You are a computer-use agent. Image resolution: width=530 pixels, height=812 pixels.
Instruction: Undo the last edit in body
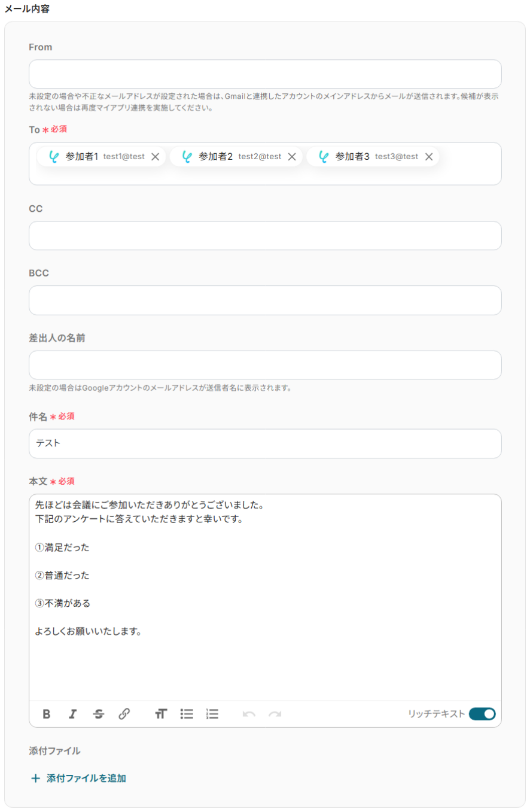coord(249,714)
